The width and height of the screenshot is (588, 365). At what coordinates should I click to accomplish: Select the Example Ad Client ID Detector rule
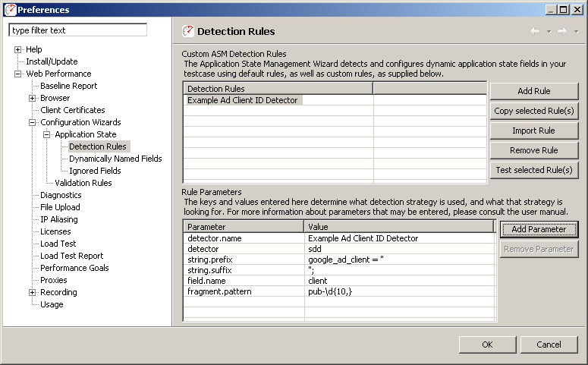click(x=243, y=100)
